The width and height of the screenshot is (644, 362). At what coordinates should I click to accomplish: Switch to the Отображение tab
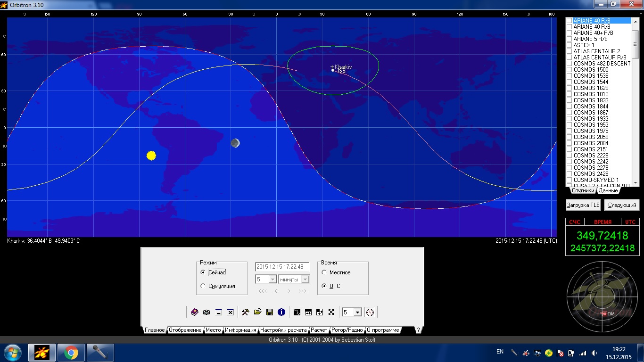pos(185,330)
